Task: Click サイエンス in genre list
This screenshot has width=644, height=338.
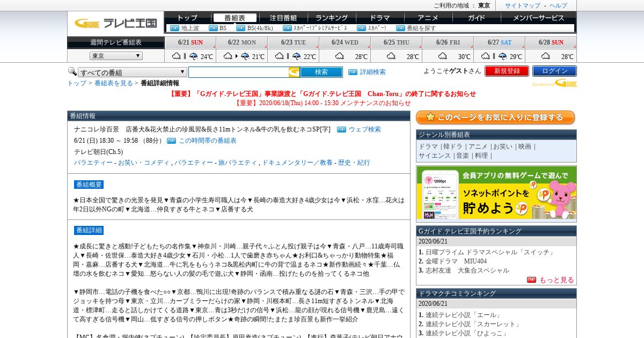Action: click(x=435, y=156)
